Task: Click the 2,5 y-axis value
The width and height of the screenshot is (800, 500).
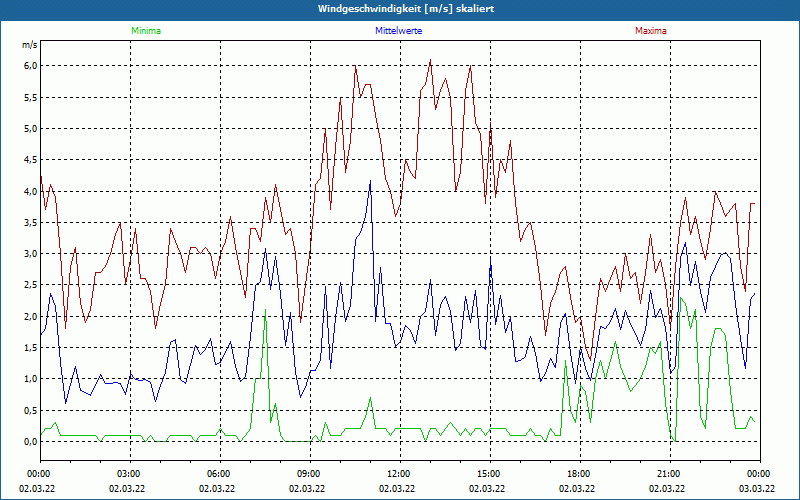Action: pos(31,285)
